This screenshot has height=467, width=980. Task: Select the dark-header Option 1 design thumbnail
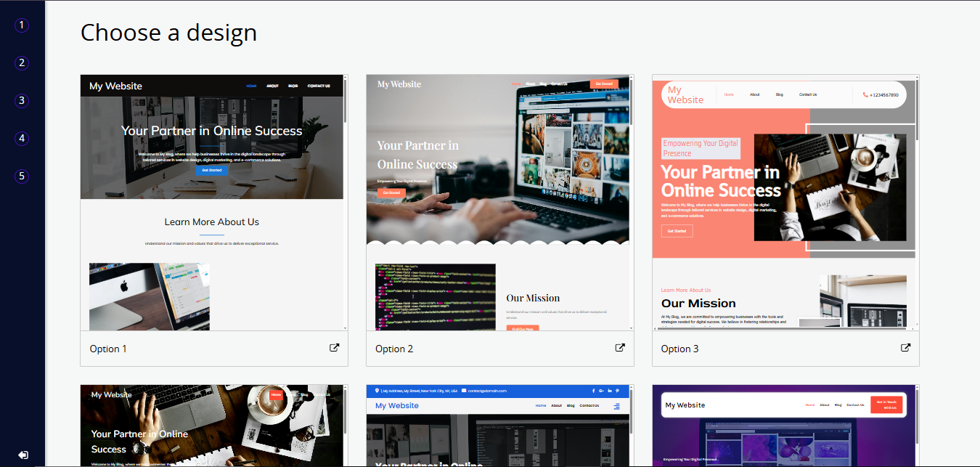coord(212,196)
